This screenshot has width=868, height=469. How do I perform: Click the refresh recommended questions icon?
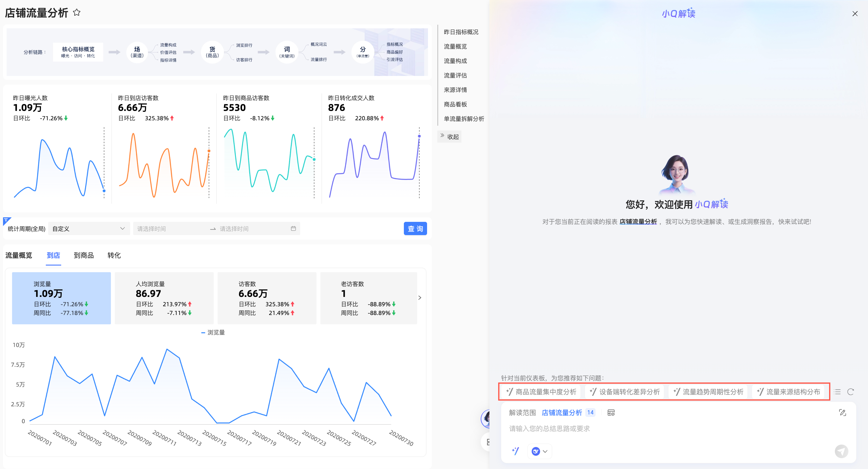coord(851,392)
